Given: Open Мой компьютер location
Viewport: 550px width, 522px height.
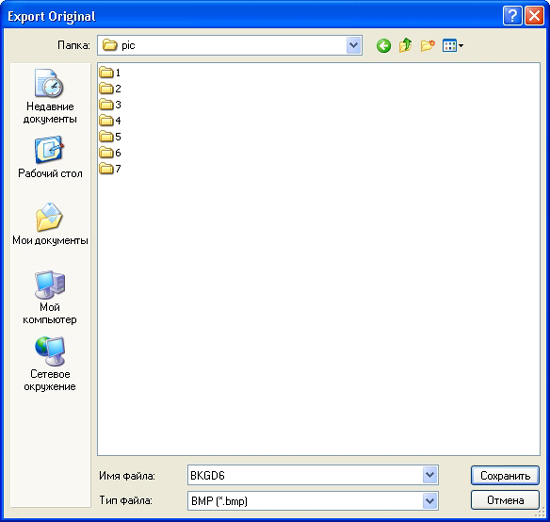Looking at the screenshot, I should click(x=50, y=297).
